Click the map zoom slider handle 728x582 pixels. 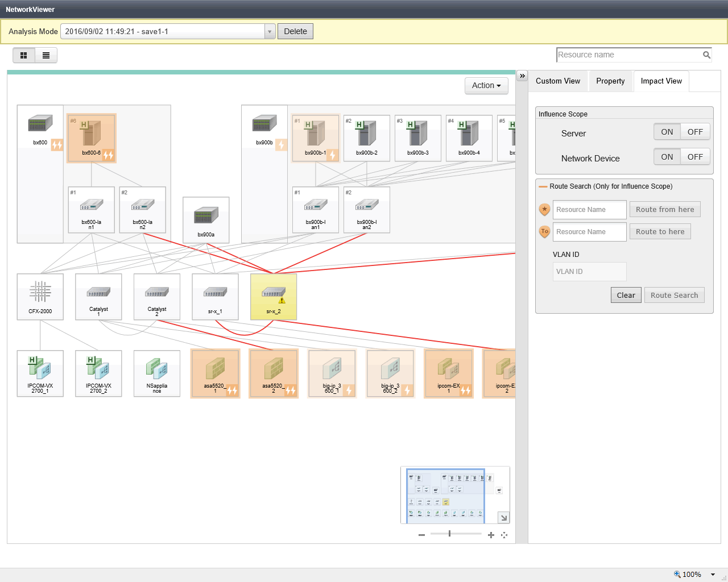[449, 534]
